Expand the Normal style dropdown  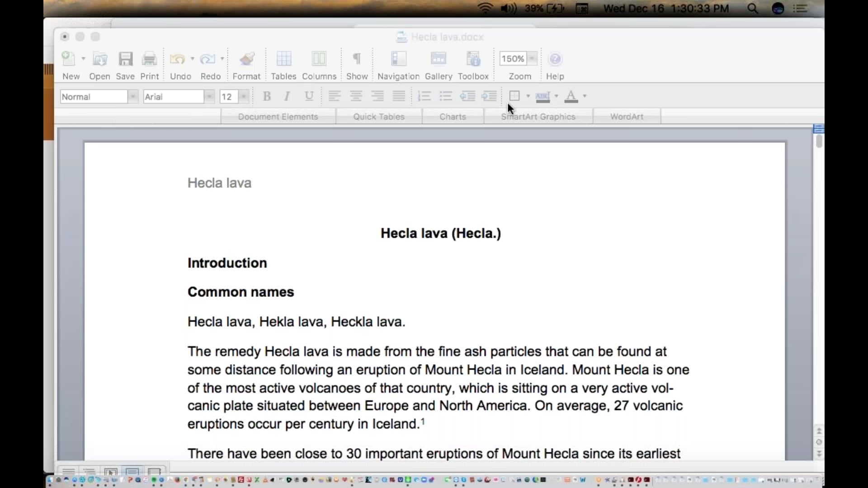pos(132,97)
